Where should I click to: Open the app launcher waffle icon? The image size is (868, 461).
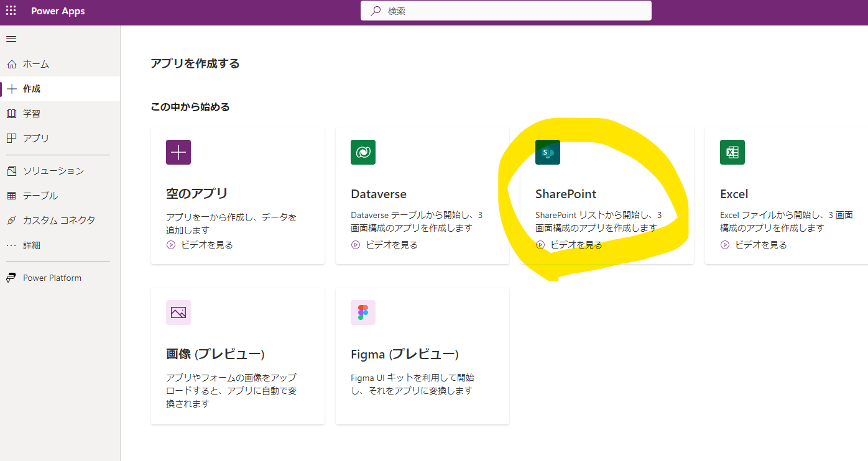11,11
